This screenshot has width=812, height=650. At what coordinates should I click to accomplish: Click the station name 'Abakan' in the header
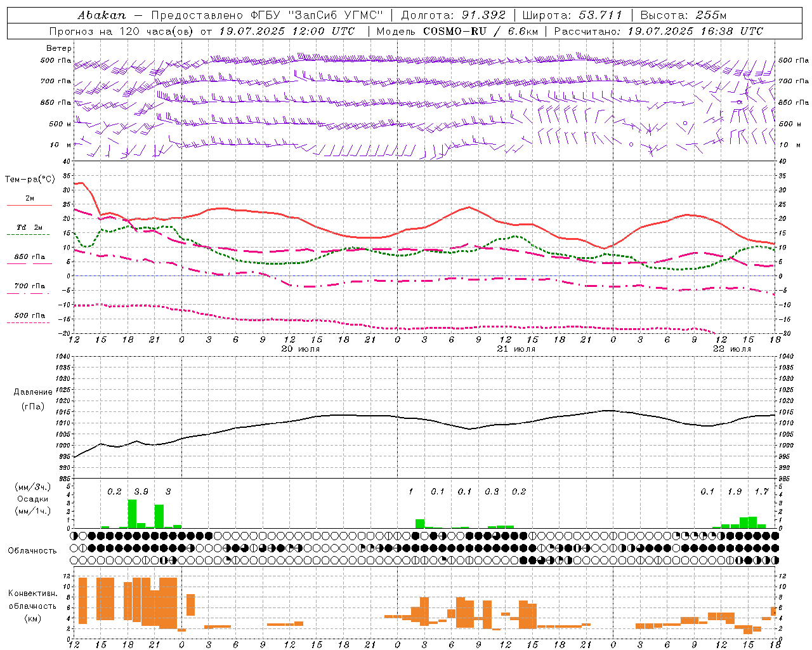click(102, 15)
